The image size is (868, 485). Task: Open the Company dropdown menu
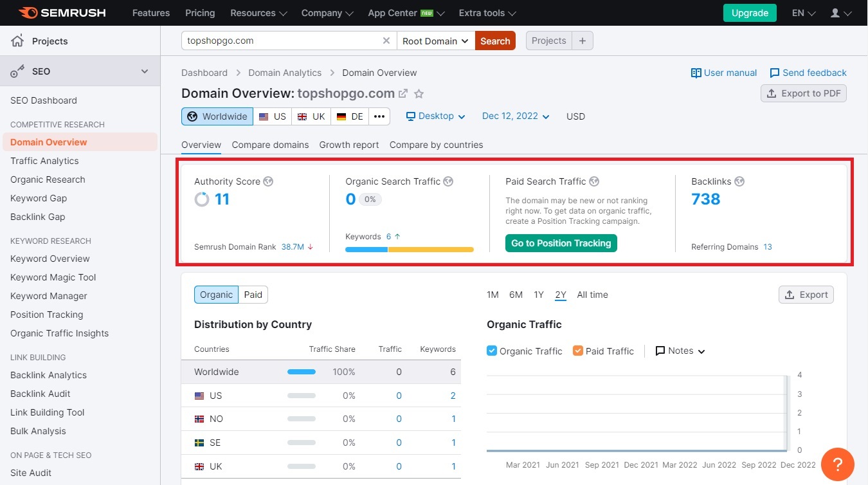point(327,13)
